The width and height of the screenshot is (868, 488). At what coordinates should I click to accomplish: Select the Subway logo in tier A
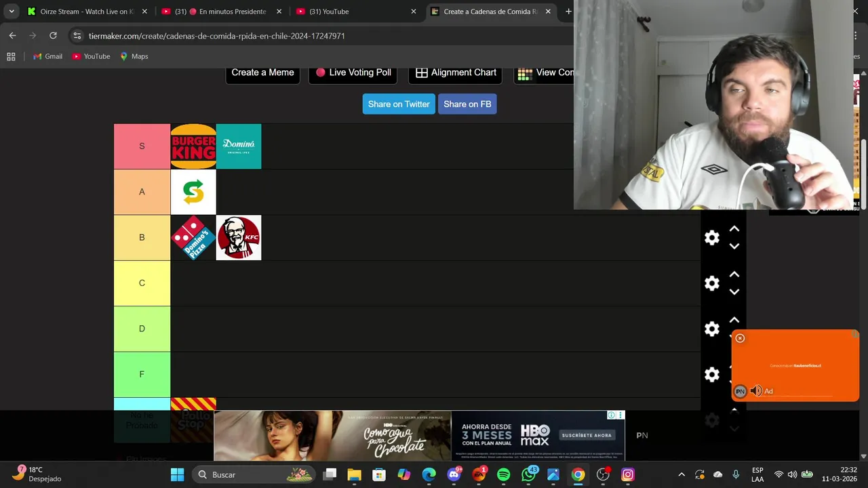(x=193, y=192)
